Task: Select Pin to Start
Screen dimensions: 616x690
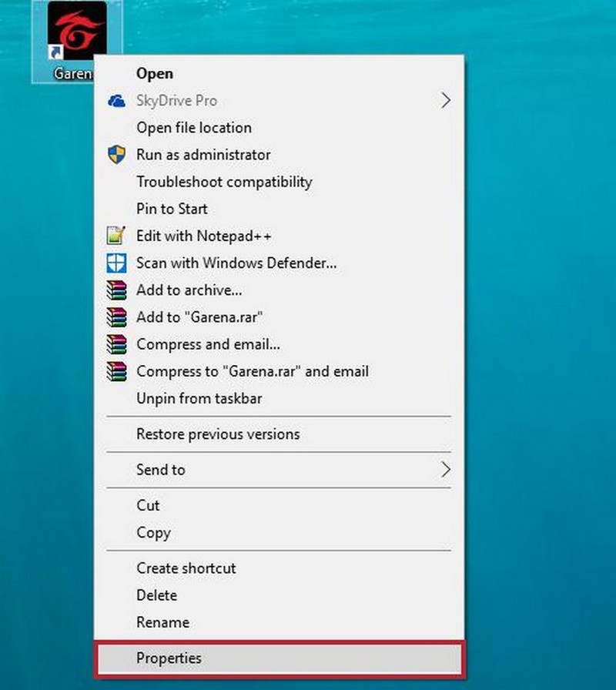Action: pos(279,209)
